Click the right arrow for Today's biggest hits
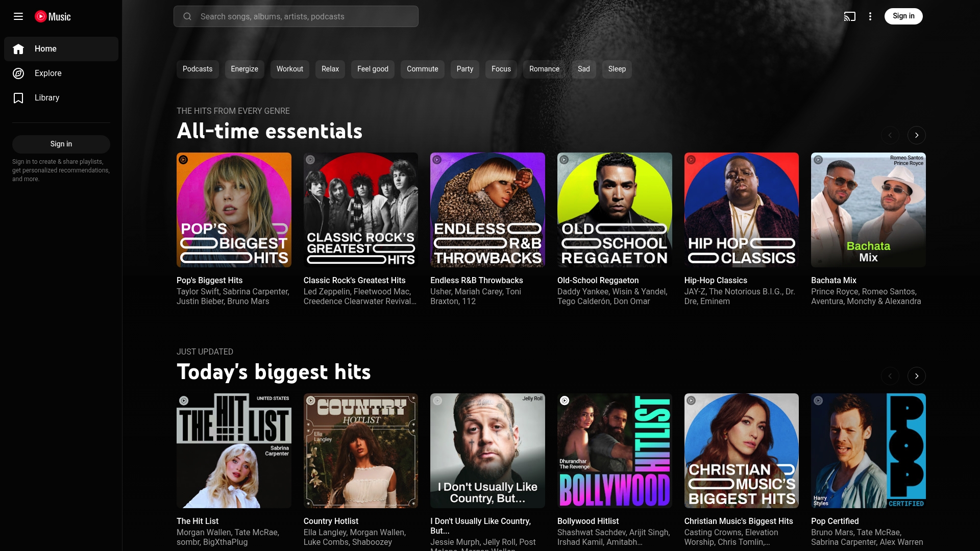Viewport: 980px width, 551px height. 916,376
